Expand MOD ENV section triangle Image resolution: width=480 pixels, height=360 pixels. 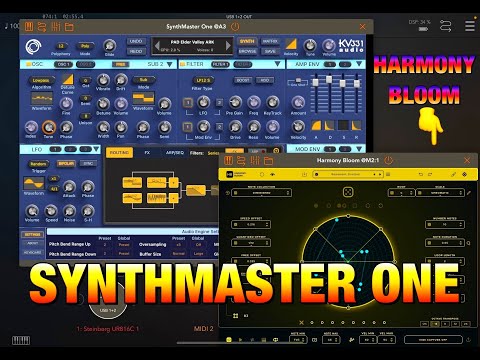[x=359, y=149]
